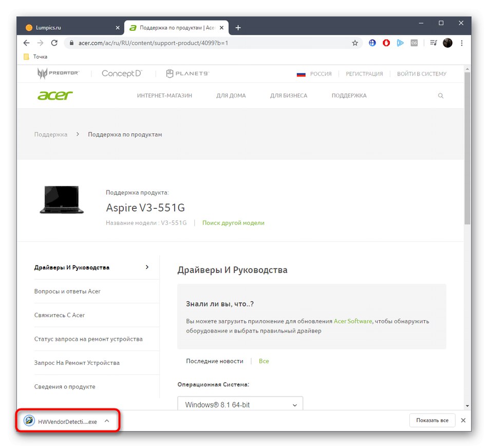Screen dimensions: 488x448
Task: Click scrollbar up arrow
Action: [467, 69]
